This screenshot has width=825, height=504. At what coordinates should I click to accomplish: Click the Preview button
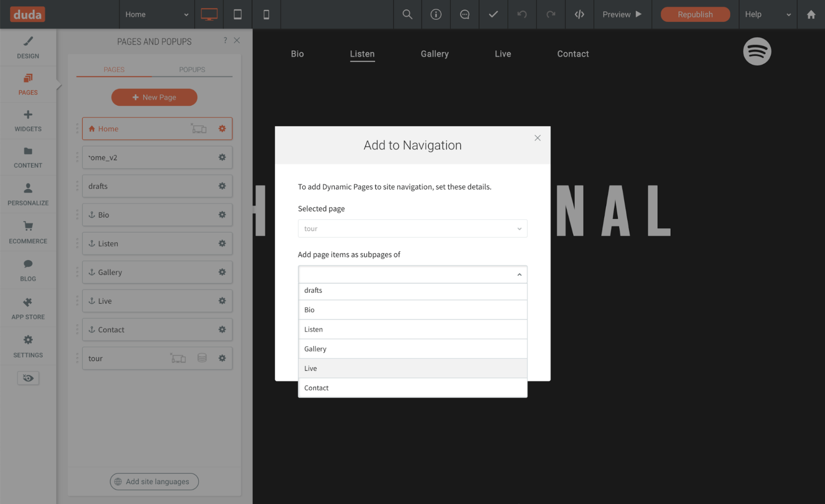pos(622,14)
